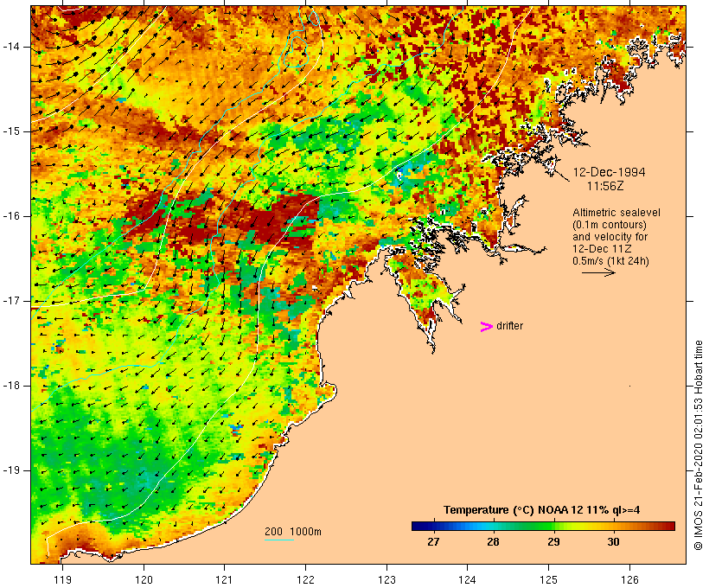Click the '0.5m/s (1kt 24h)' scale text
This screenshot has width=709, height=588.
610,261
